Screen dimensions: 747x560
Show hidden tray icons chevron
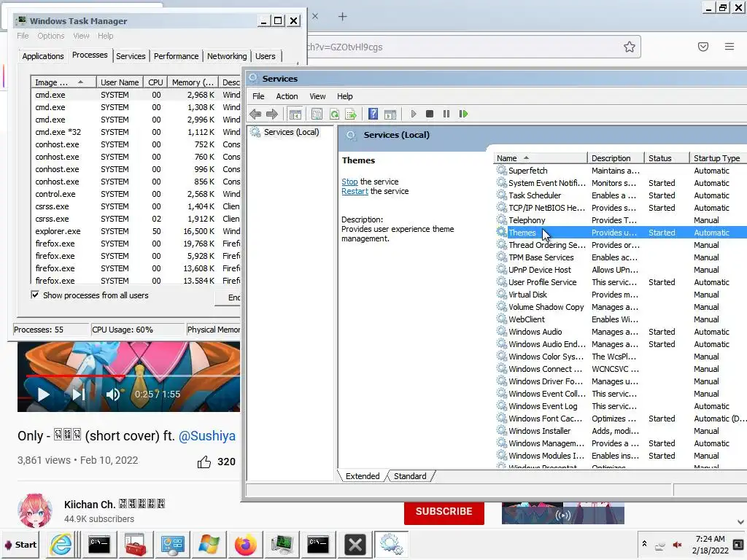644,543
